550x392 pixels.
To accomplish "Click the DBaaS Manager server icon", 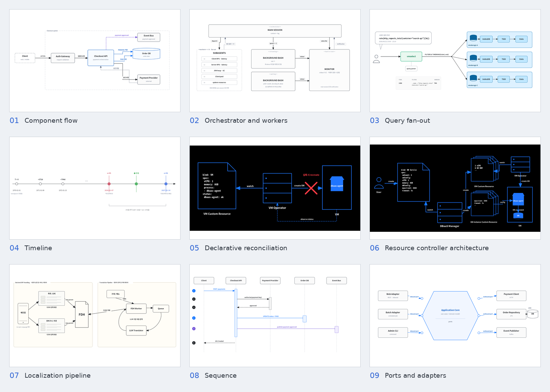I will (450, 213).
